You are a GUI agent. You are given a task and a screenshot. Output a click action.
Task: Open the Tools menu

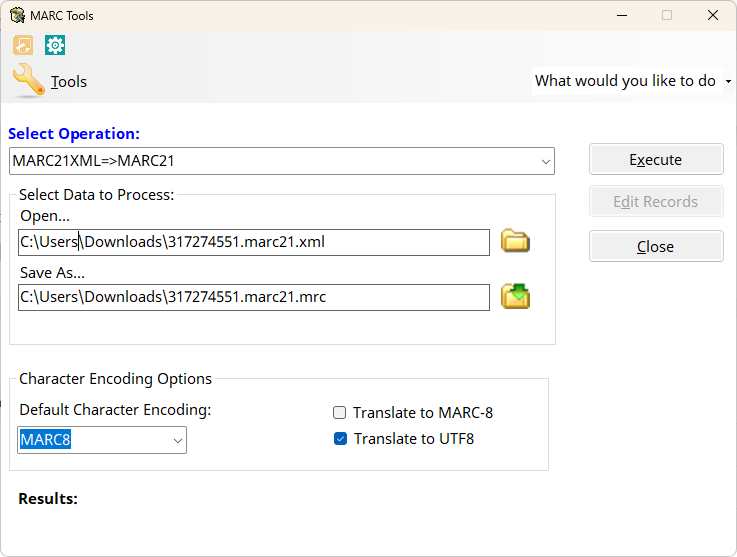(69, 82)
